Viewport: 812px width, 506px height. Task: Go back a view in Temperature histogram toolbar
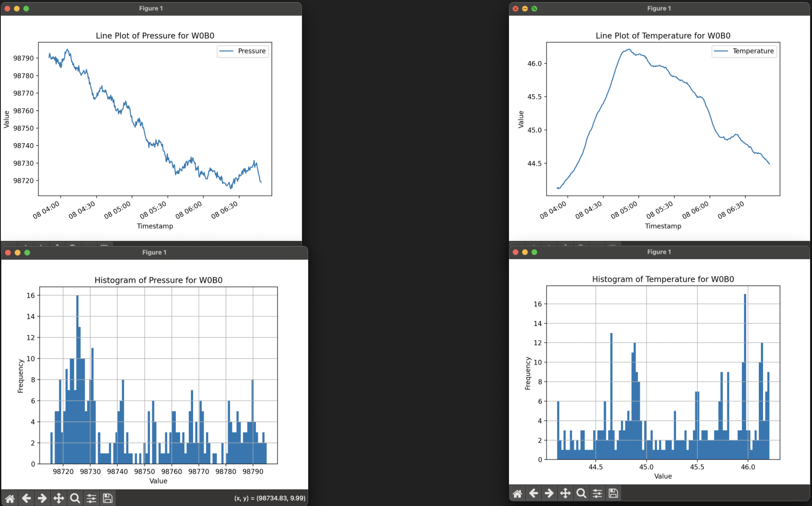[x=534, y=493]
